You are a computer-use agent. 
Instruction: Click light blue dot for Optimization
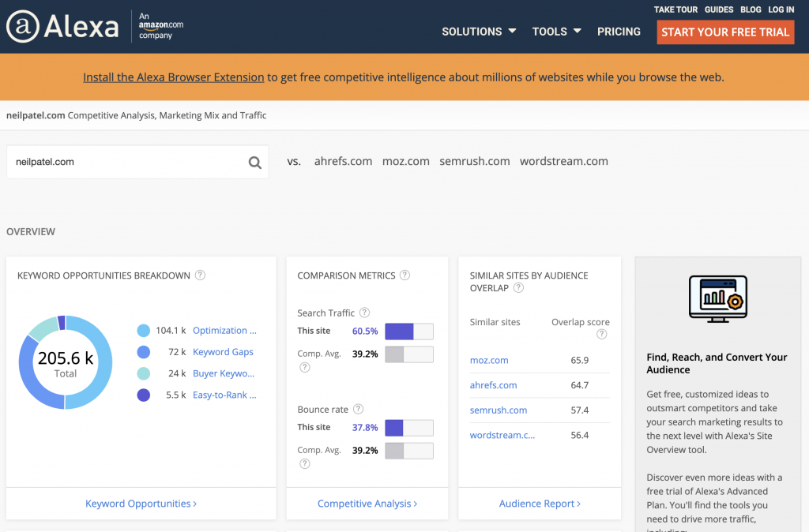point(144,331)
